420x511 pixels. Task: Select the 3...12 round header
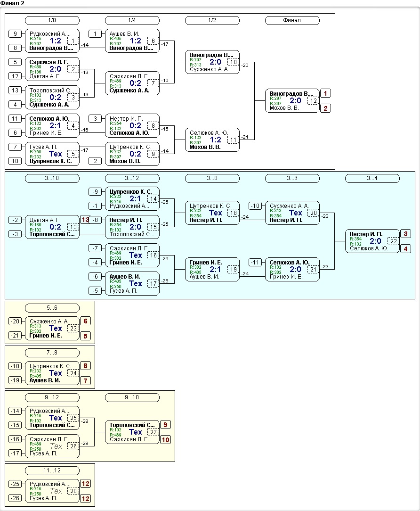coord(132,178)
